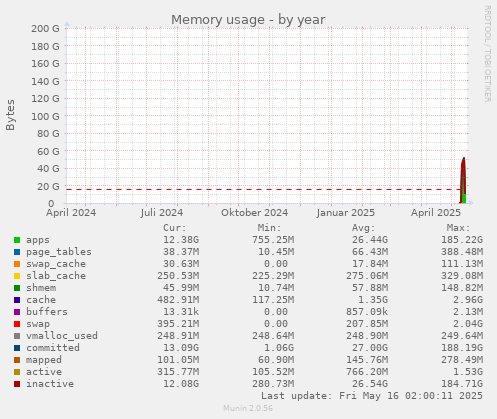Image resolution: width=497 pixels, height=419 pixels.
Task: Click the purple cache legend swatch
Action: 17,300
